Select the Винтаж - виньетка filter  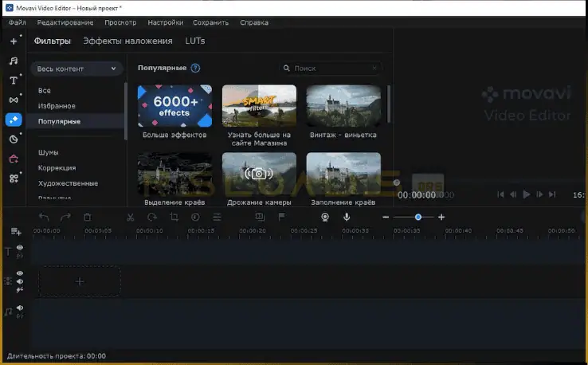point(343,106)
